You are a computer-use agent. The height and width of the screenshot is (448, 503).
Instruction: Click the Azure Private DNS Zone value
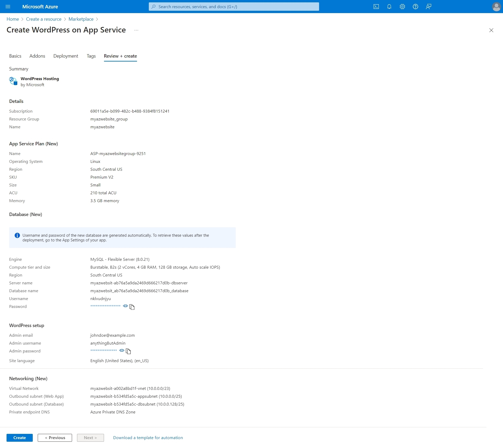pos(113,412)
